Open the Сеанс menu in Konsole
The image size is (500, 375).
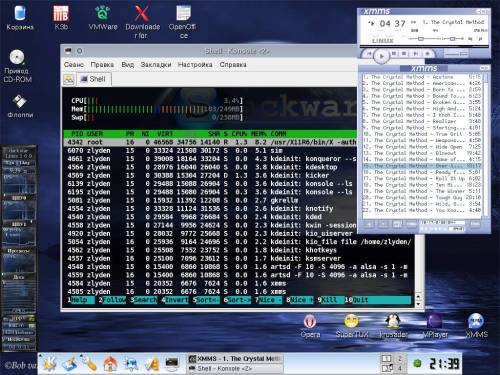point(74,65)
